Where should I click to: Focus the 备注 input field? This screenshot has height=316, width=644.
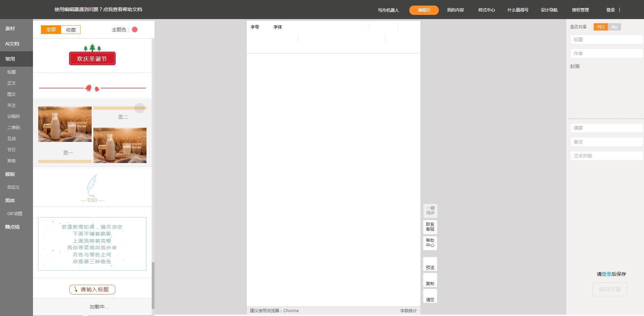click(607, 142)
